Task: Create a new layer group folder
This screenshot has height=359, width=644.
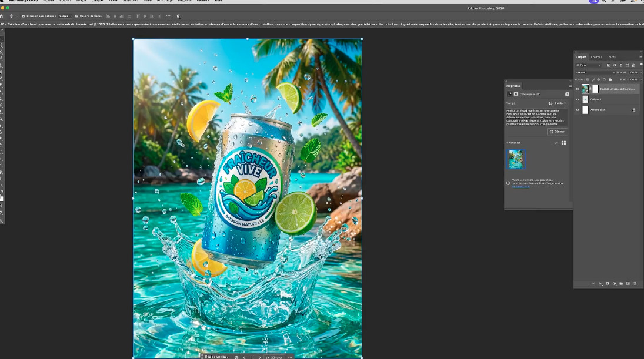Action: pos(621,284)
